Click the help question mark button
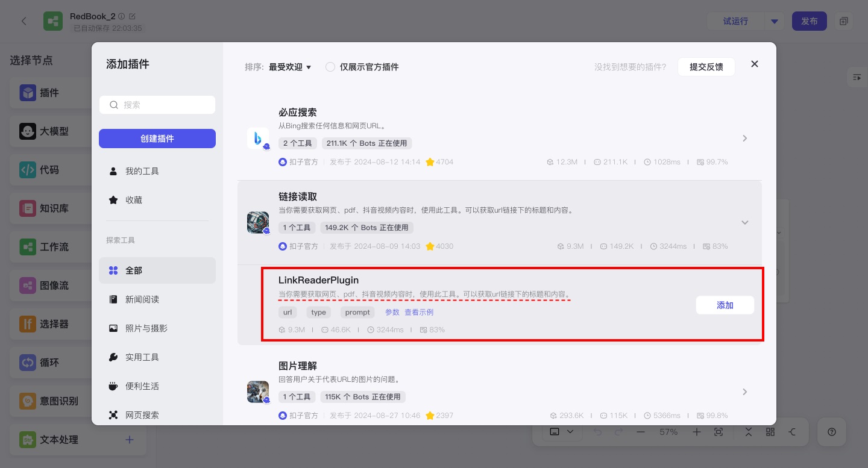The width and height of the screenshot is (868, 468). [x=832, y=432]
